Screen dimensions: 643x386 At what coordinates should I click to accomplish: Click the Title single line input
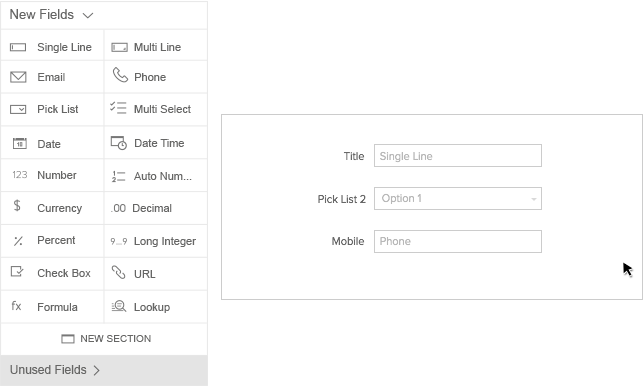click(x=458, y=155)
